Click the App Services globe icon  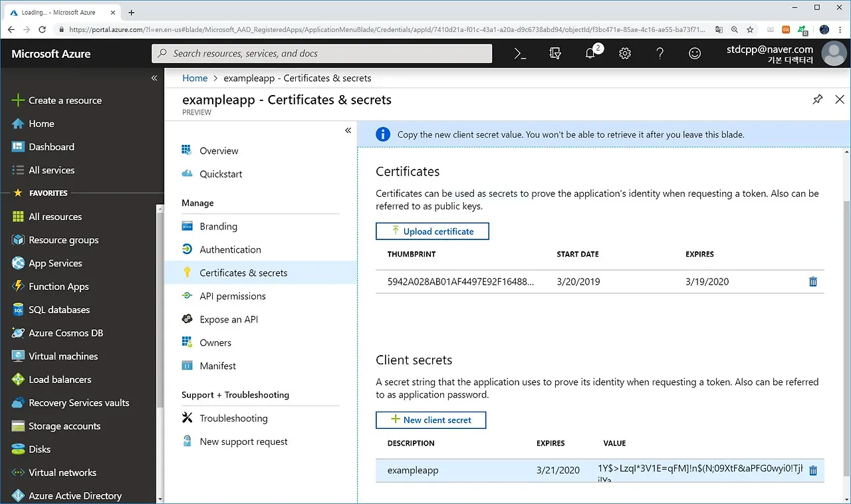(18, 263)
